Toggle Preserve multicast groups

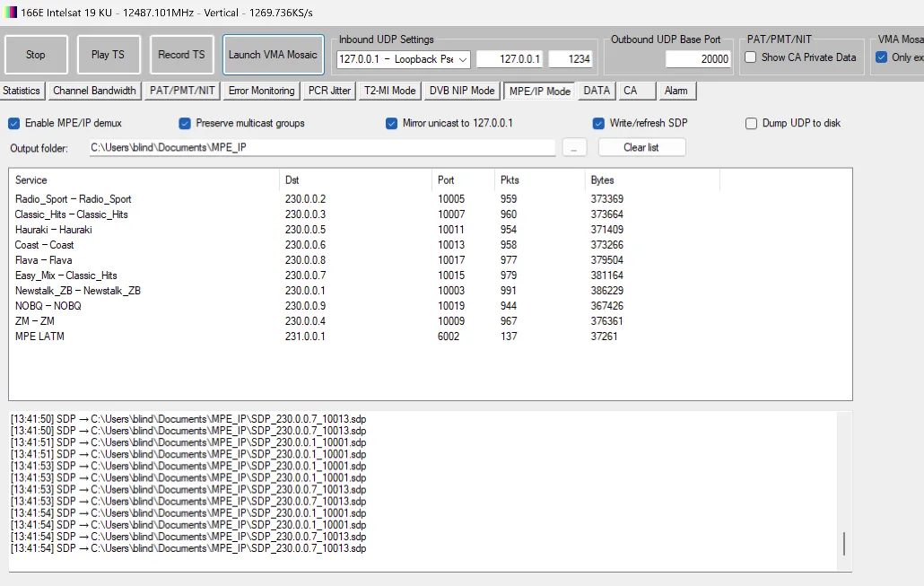point(185,123)
